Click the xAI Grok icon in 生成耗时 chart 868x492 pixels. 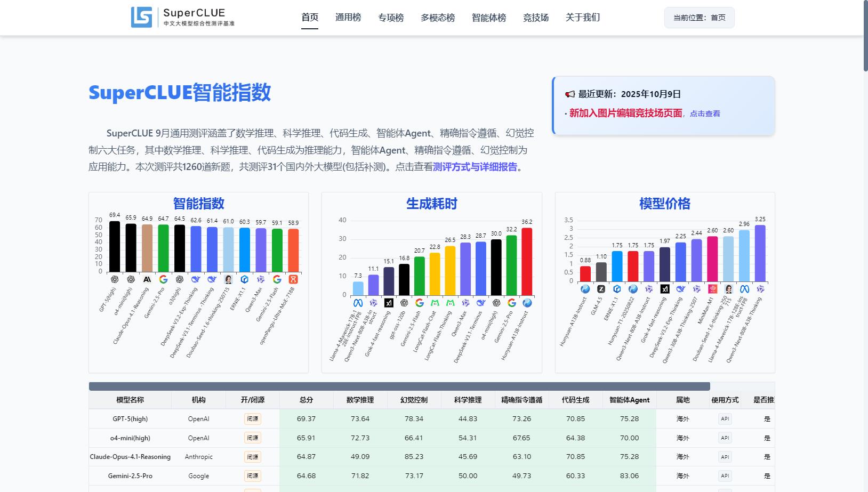pyautogui.click(x=389, y=303)
